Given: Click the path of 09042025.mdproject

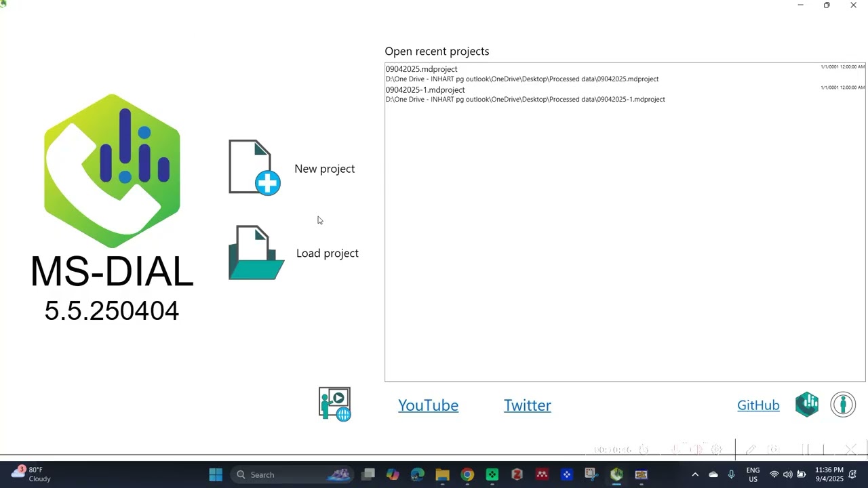Looking at the screenshot, I should tap(522, 79).
